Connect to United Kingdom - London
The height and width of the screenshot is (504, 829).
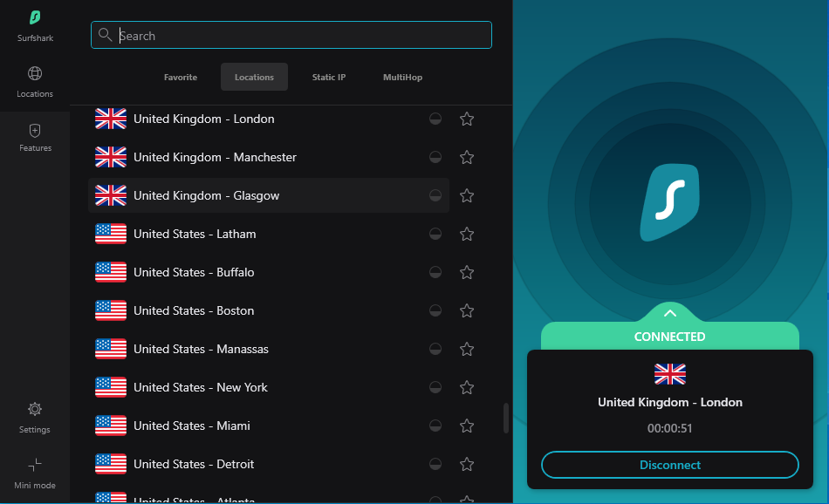click(269, 119)
